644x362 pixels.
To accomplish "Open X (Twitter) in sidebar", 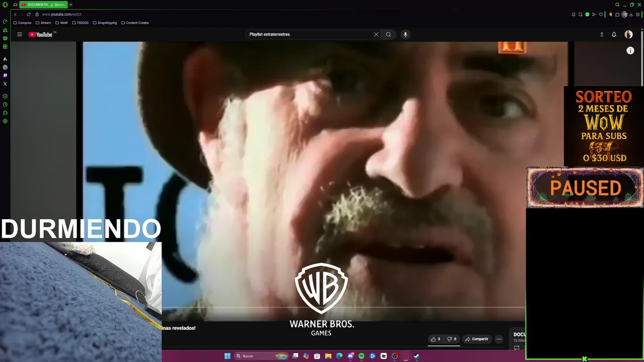I will (x=5, y=83).
